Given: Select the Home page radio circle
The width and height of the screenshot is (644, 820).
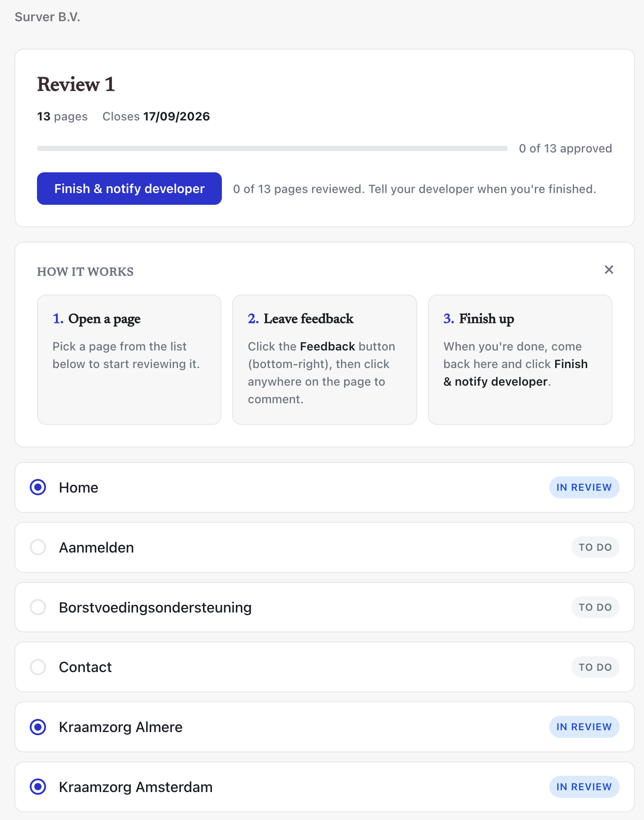Looking at the screenshot, I should click(x=38, y=487).
